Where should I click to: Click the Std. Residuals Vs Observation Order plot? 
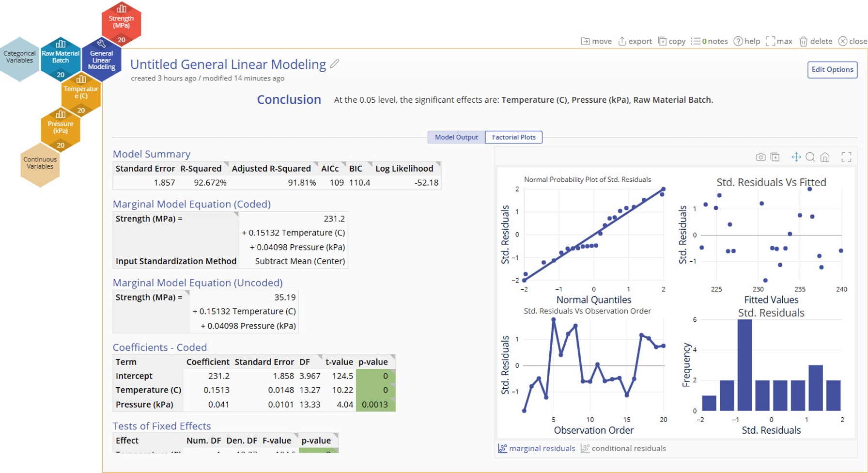click(x=594, y=365)
